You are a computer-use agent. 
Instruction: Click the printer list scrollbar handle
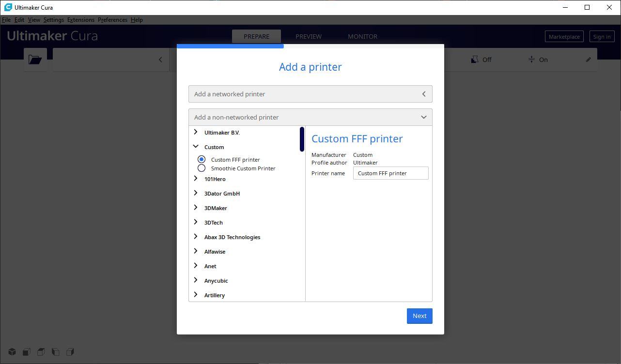click(x=302, y=139)
